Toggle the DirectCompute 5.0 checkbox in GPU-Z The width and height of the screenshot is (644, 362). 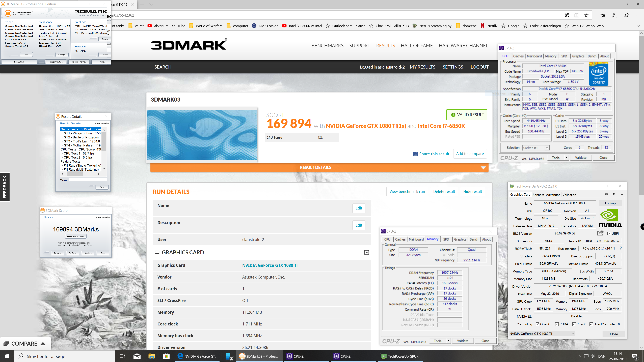(591, 324)
